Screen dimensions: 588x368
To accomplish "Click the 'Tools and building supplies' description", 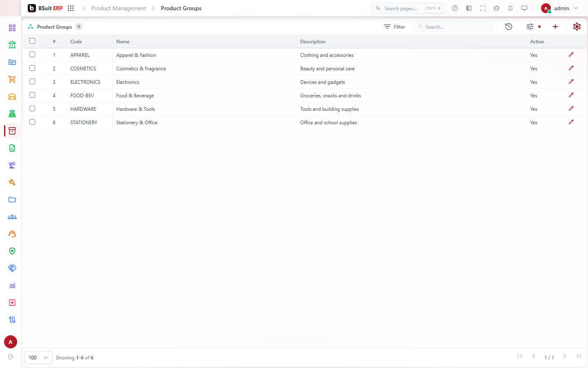I will 330,109.
